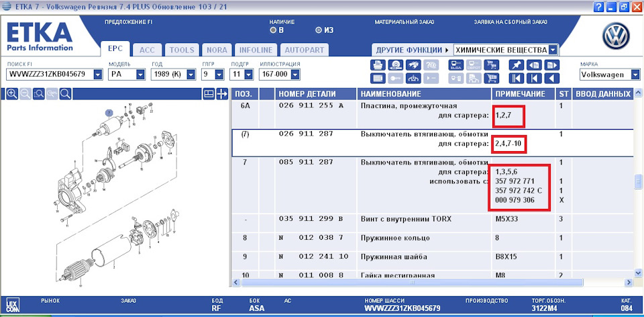Open the Марка Volkswagen dropdown
This screenshot has width=644, height=317.
click(x=635, y=75)
